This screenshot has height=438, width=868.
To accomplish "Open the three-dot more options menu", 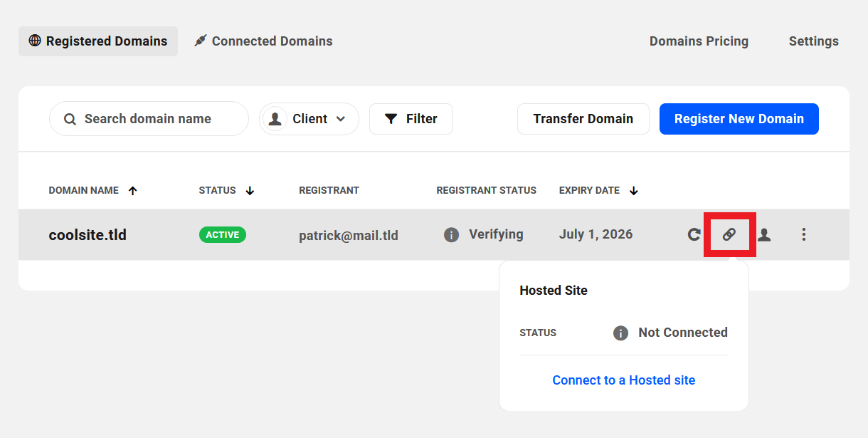I will [804, 234].
